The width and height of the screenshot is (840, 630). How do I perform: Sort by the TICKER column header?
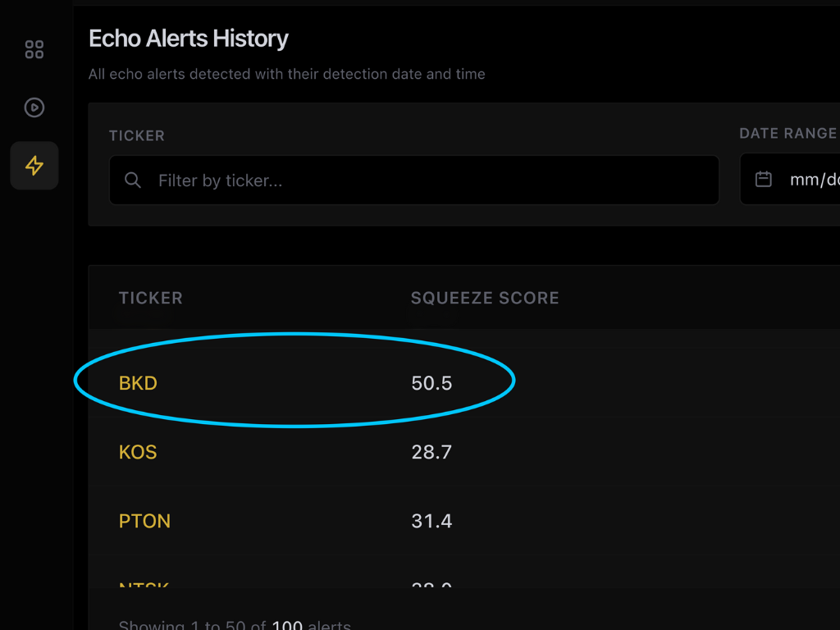(x=151, y=298)
